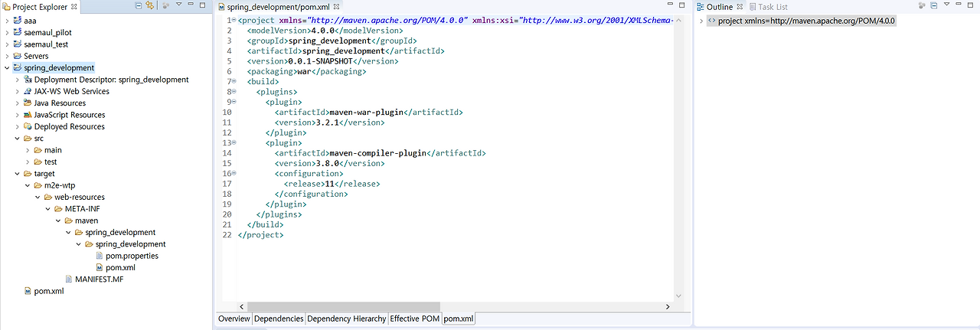Expand the Deployment Descriptor node
The height and width of the screenshot is (330, 980).
pyautogui.click(x=17, y=80)
